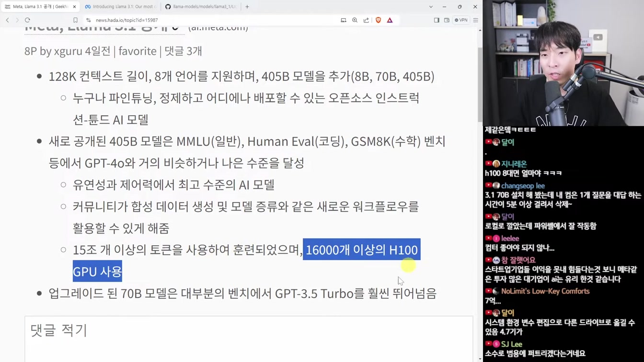Image resolution: width=644 pixels, height=362 pixels.
Task: Open the tab search dropdown arrow
Action: [431, 7]
